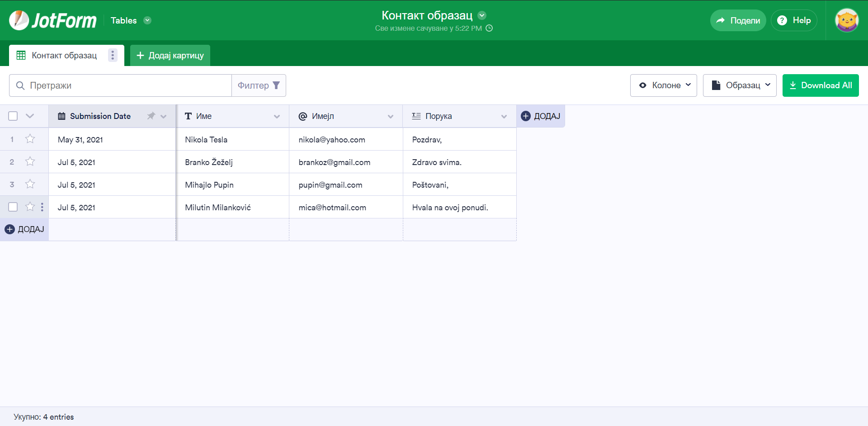
Task: Open the revision history clock icon
Action: [x=489, y=28]
